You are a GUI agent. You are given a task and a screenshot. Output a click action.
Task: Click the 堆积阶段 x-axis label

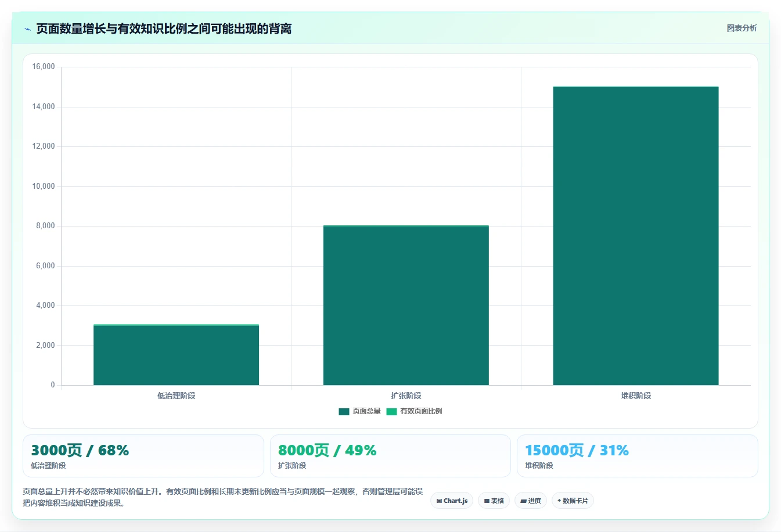[x=636, y=396]
